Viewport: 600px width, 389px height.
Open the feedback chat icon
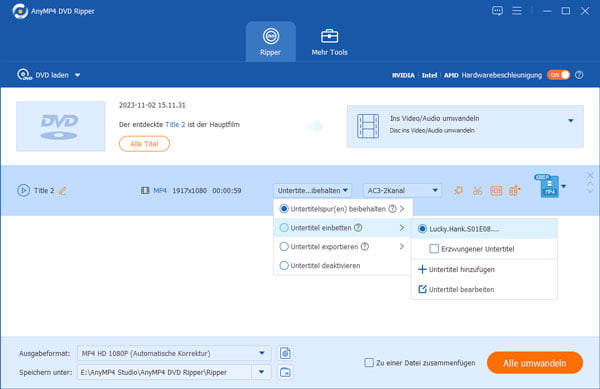tap(497, 11)
